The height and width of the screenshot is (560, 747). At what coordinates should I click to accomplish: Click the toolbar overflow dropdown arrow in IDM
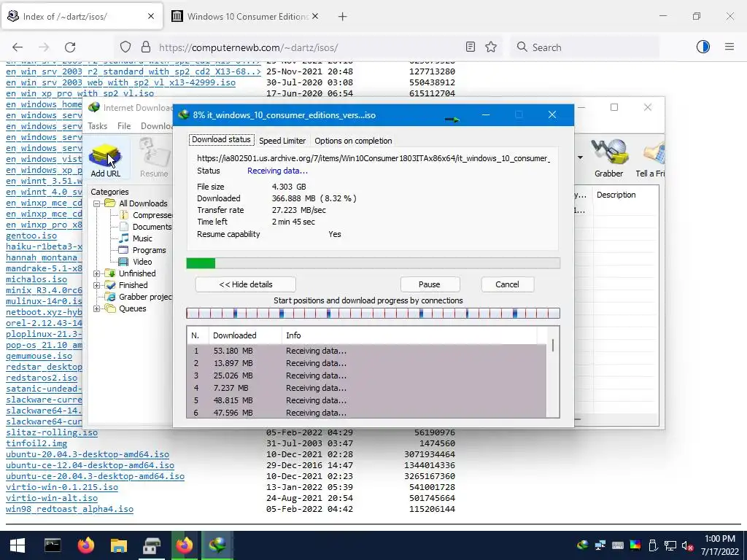[580, 157]
